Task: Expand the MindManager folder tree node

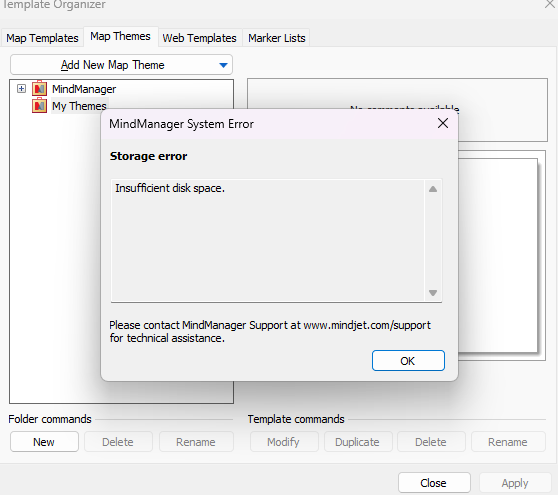Action: coord(21,89)
